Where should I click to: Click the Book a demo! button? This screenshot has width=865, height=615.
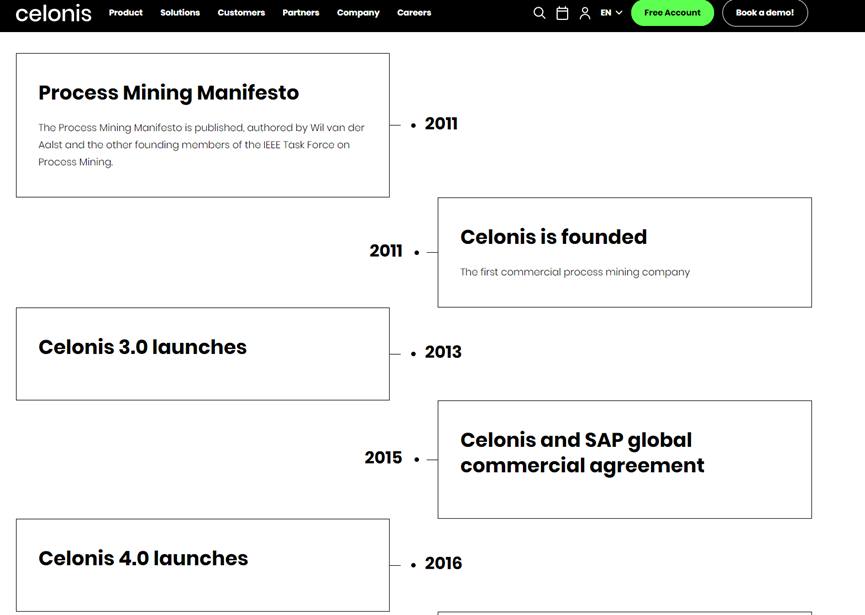click(765, 13)
